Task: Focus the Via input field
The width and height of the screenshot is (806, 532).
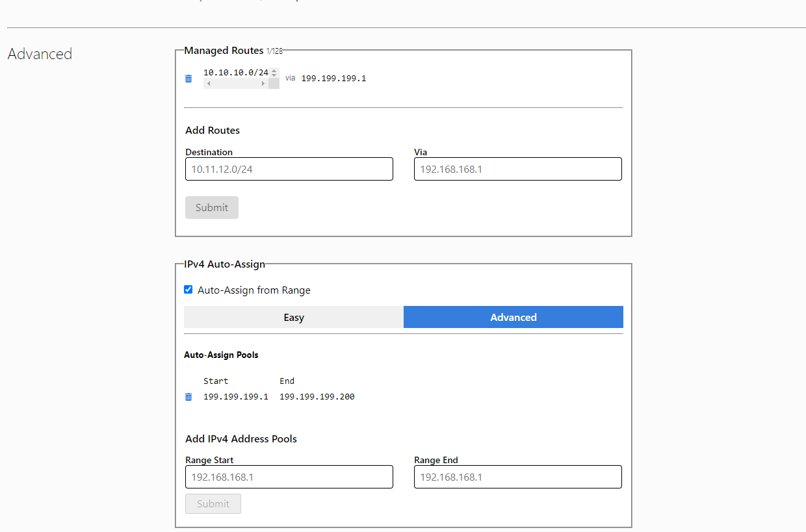Action: (518, 169)
